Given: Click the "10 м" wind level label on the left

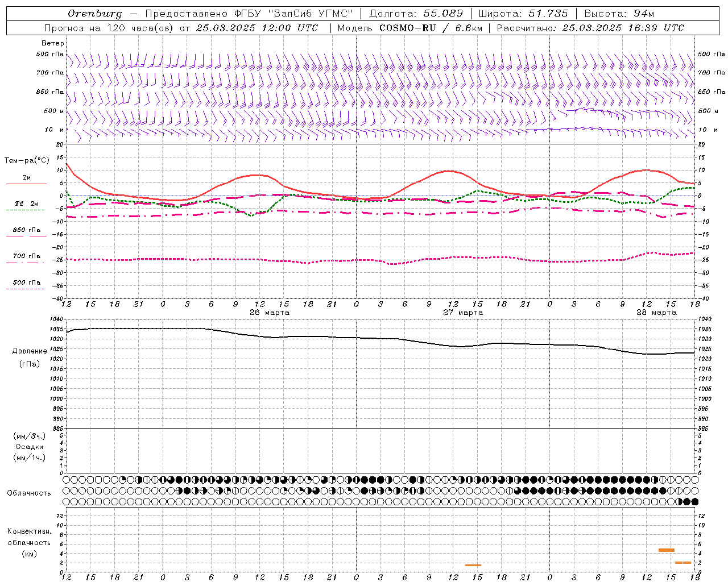Looking at the screenshot, I should click(x=55, y=130).
